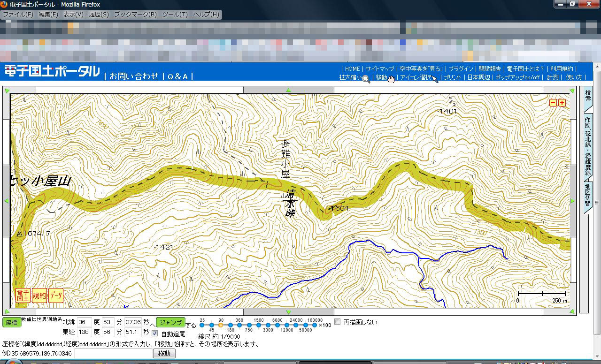Click the 東経 degrees field
This screenshot has width=601, height=364.
pyautogui.click(x=85, y=332)
